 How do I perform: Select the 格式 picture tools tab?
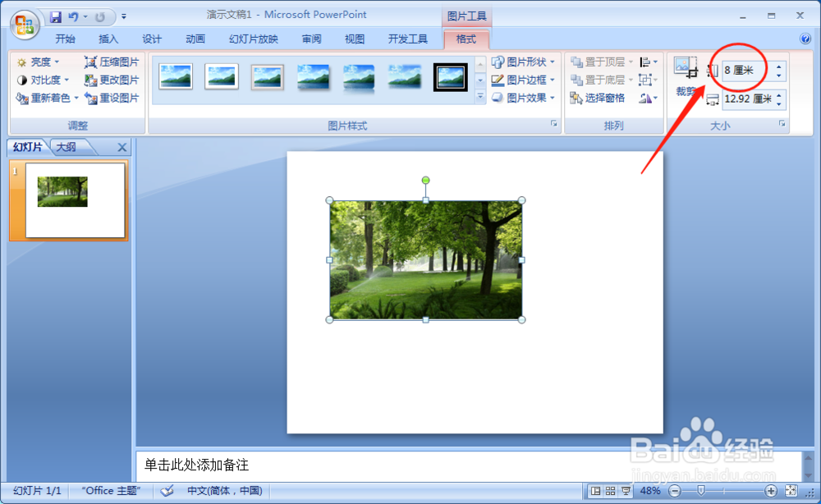coord(466,39)
